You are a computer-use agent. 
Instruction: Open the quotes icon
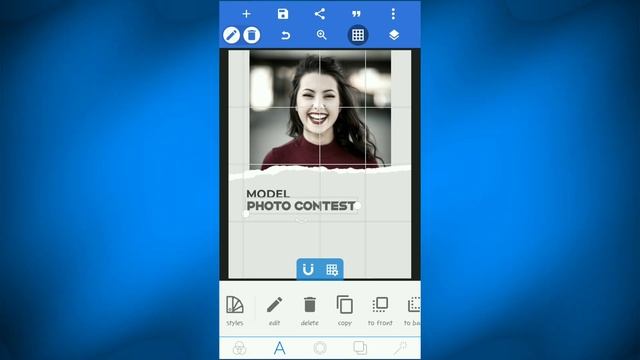[x=356, y=14]
